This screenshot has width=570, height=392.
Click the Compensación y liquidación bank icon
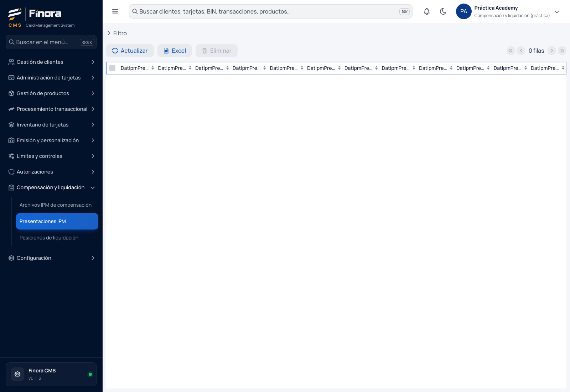11,187
